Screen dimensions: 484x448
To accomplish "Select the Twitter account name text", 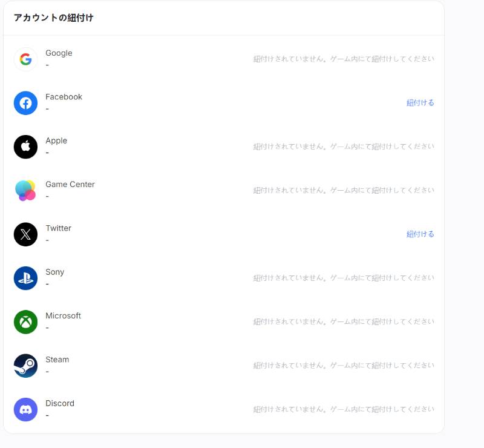I will coord(58,228).
